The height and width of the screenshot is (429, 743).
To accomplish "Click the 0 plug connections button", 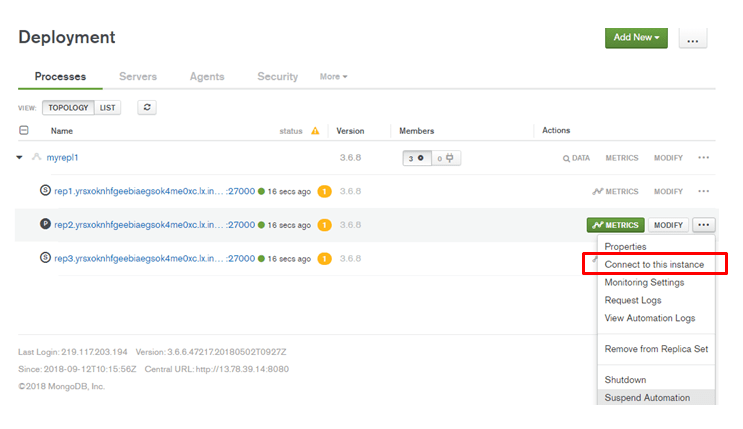I will 445,158.
